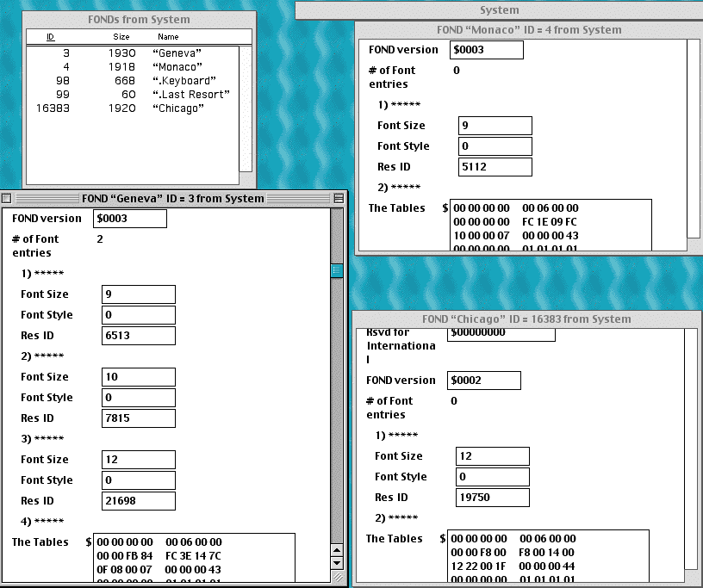This screenshot has height=588, width=703.
Task: Click the Font Style field in the Monaco window
Action: coord(495,146)
